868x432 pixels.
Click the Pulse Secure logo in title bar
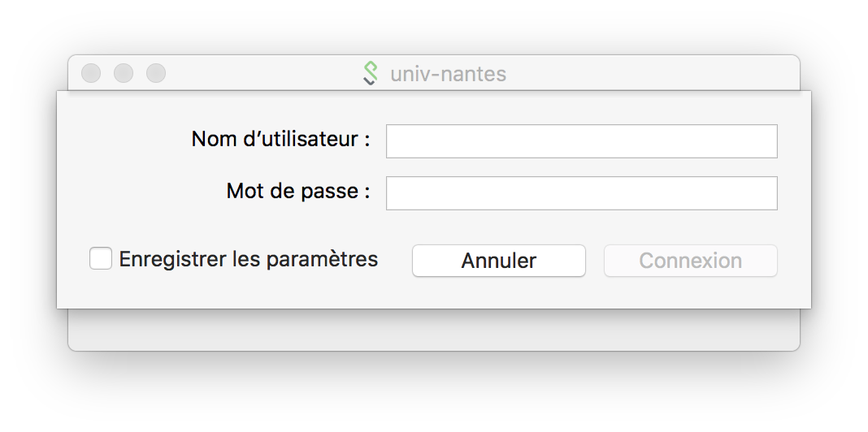click(370, 74)
